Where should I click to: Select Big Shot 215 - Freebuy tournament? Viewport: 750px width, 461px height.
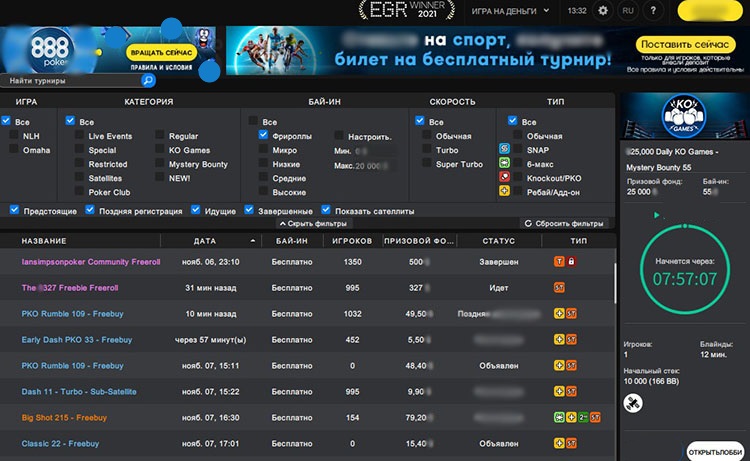[x=64, y=417]
